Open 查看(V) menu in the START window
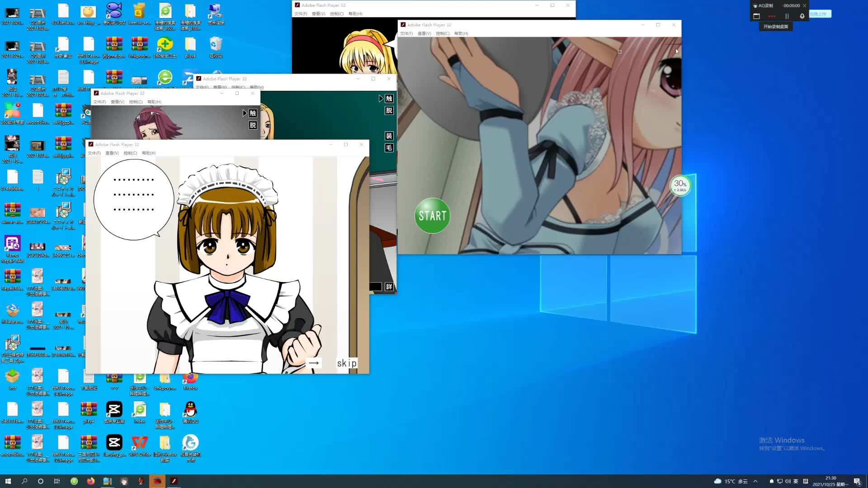The image size is (868, 488). (x=425, y=33)
